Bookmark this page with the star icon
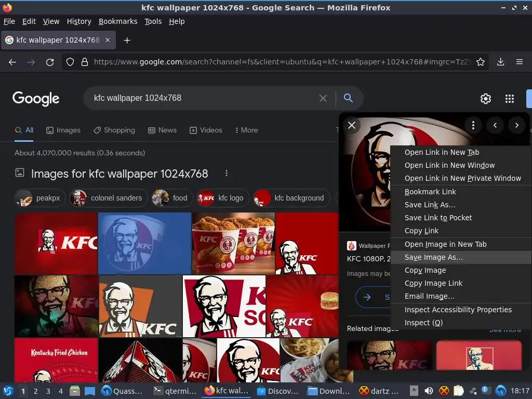 (x=481, y=62)
